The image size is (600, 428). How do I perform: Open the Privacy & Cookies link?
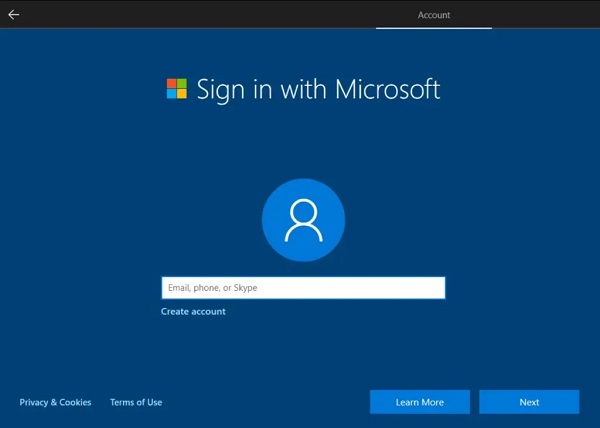click(x=55, y=402)
